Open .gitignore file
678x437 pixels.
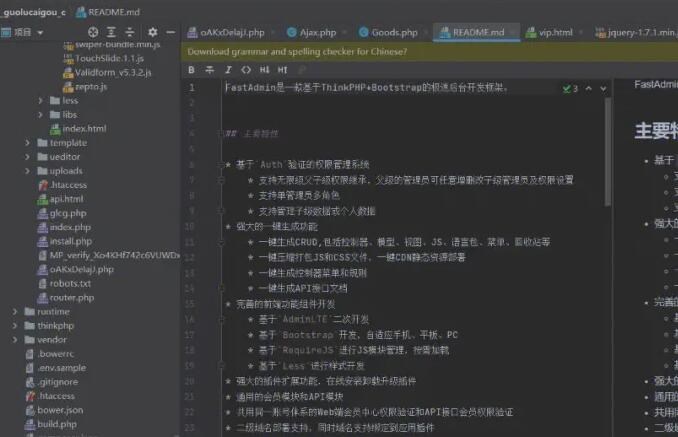[51, 382]
